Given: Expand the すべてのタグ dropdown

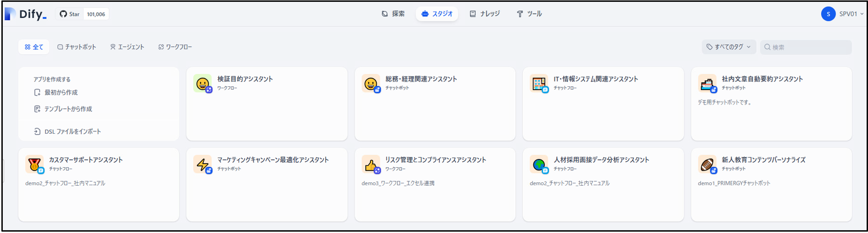Looking at the screenshot, I should pos(729,47).
